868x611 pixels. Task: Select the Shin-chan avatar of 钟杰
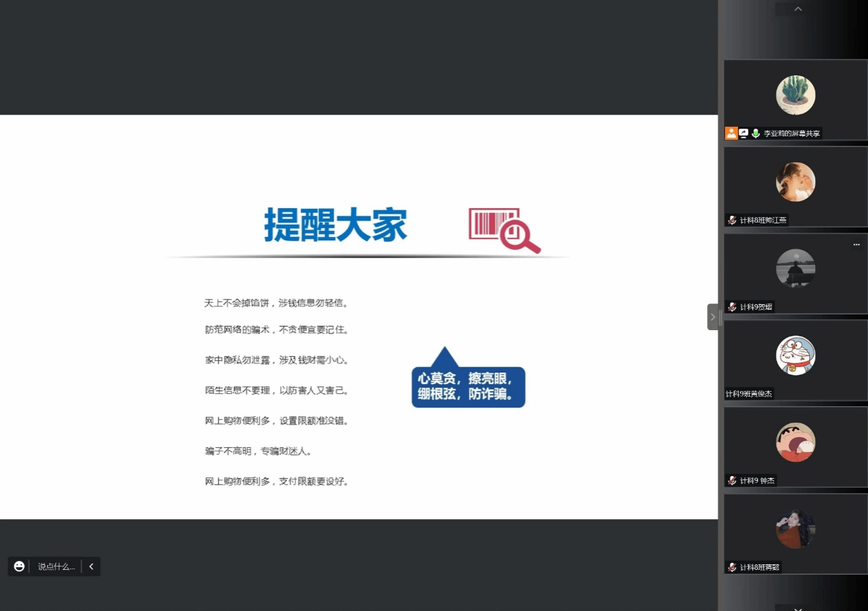[795, 442]
